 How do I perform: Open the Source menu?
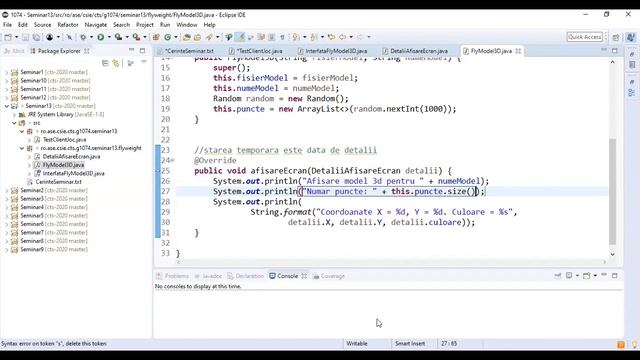click(x=42, y=25)
